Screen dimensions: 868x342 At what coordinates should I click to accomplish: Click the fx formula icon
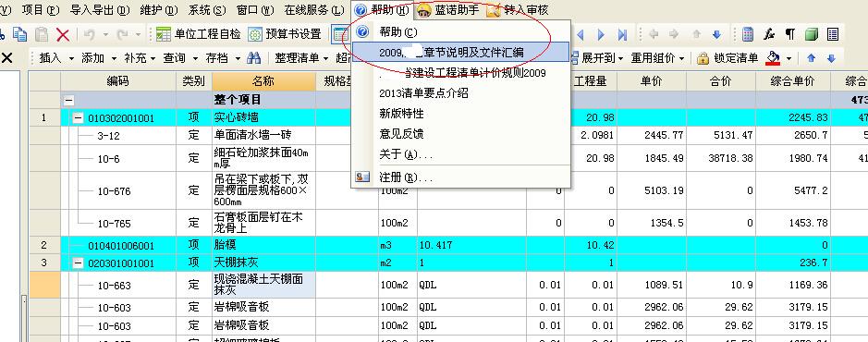click(x=769, y=34)
